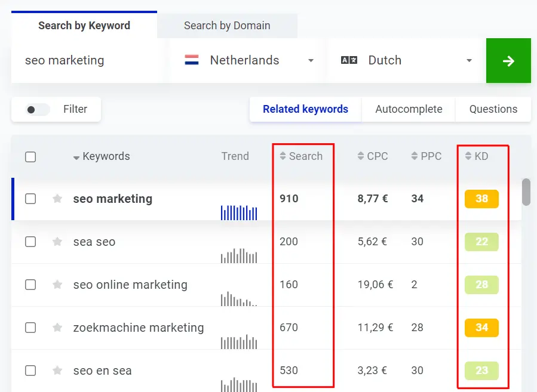Expand the Dutch language dropdown

(x=406, y=61)
